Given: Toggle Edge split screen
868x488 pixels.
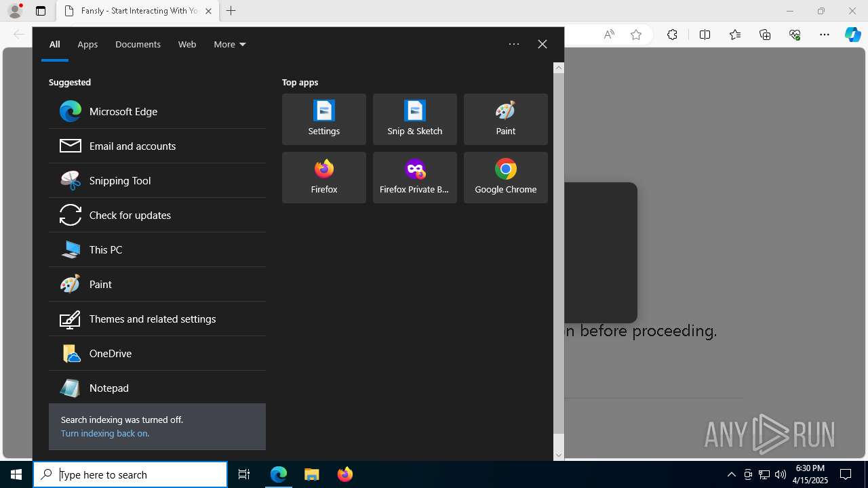Looking at the screenshot, I should tap(705, 35).
